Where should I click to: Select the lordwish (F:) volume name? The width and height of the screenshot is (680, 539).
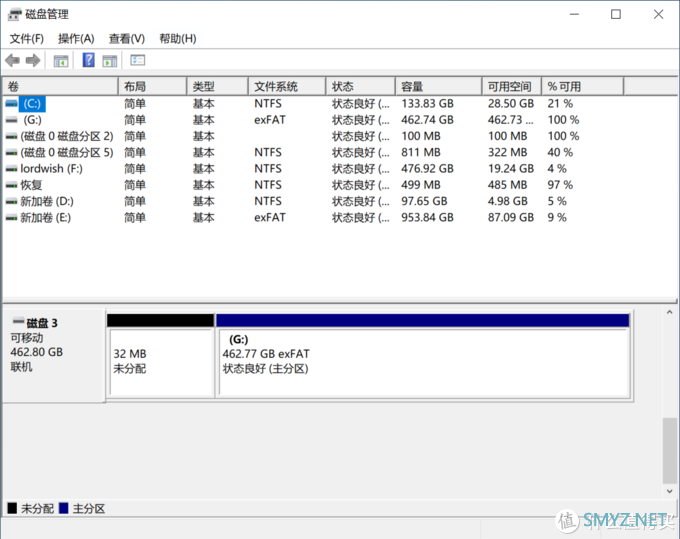51,169
